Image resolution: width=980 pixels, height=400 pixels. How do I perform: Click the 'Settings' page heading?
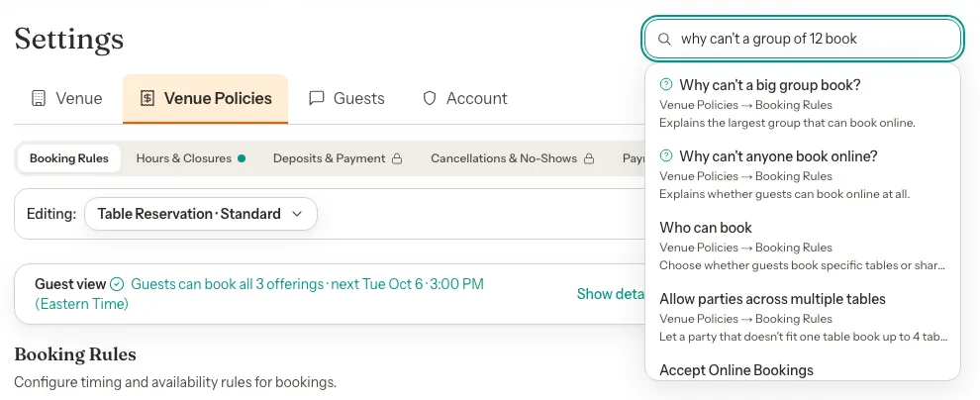(68, 40)
